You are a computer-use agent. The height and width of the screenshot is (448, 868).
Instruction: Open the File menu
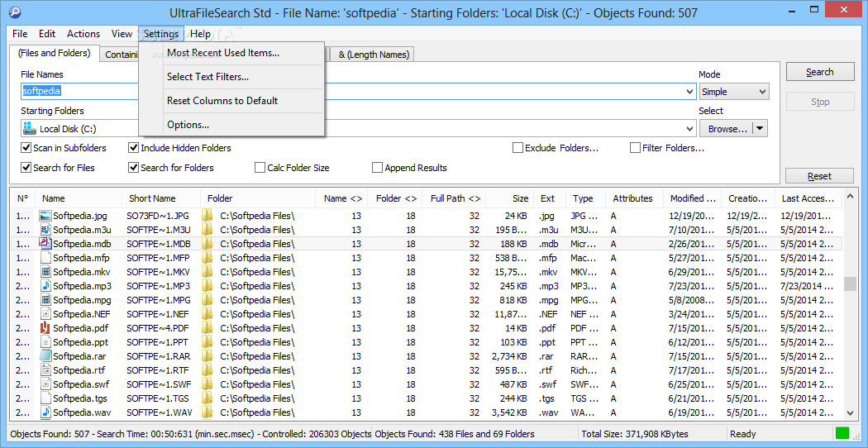click(20, 34)
